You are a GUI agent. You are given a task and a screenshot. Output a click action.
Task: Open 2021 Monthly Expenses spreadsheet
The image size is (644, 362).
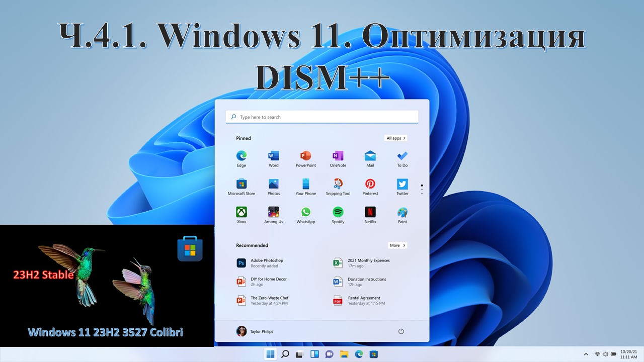(x=361, y=263)
